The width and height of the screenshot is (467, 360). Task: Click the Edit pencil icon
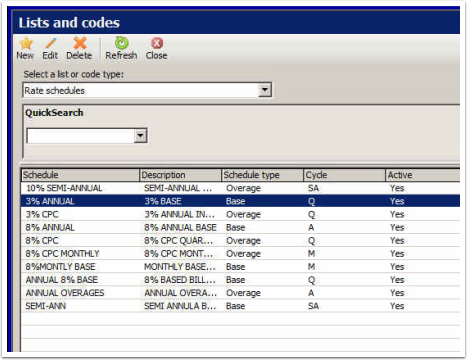click(x=50, y=44)
